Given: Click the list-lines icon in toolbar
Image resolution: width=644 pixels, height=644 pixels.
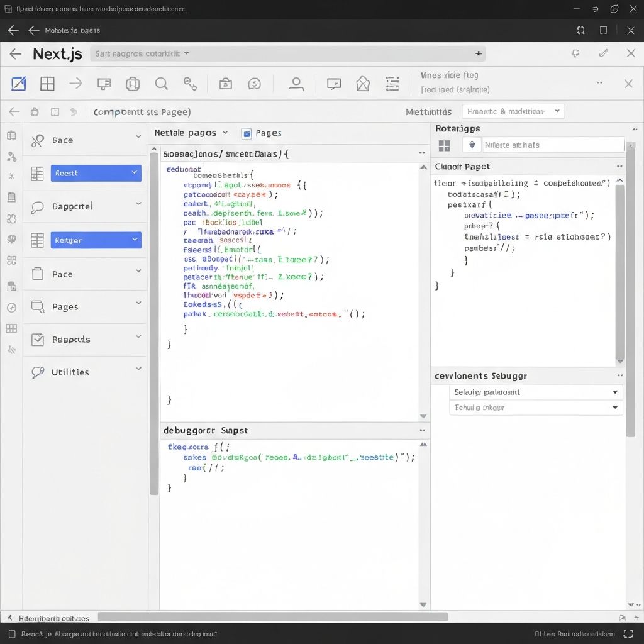Looking at the screenshot, I should (x=392, y=84).
